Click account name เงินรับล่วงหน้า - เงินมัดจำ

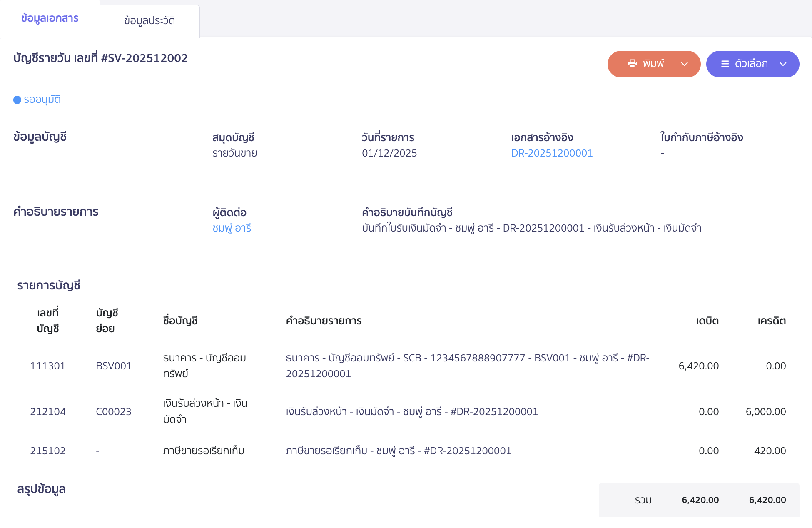[x=205, y=411]
